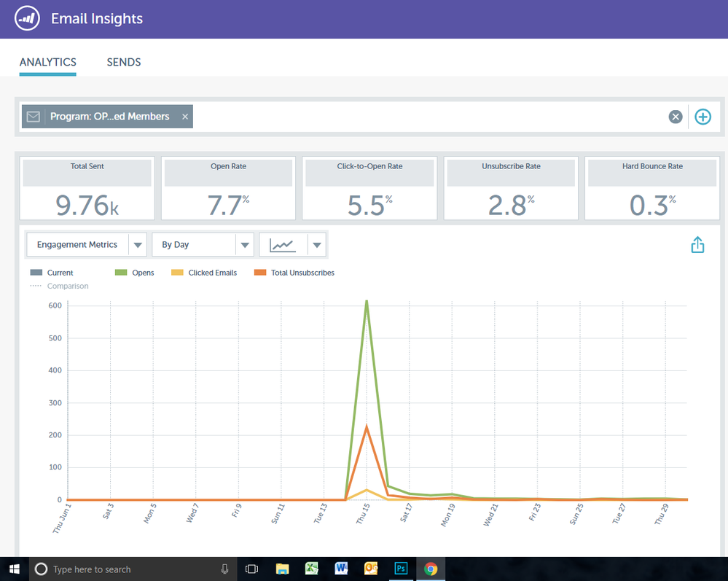Click the Windows Start button
The height and width of the screenshot is (581, 728).
click(14, 569)
